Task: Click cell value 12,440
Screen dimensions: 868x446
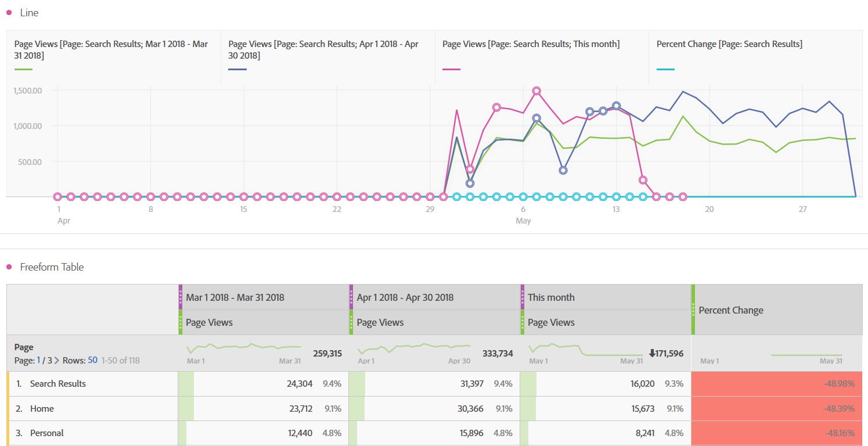Action: (301, 433)
